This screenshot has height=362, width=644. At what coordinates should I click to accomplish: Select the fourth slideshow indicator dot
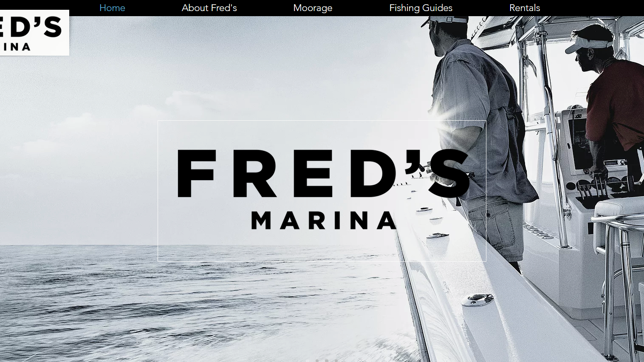coord(336,361)
